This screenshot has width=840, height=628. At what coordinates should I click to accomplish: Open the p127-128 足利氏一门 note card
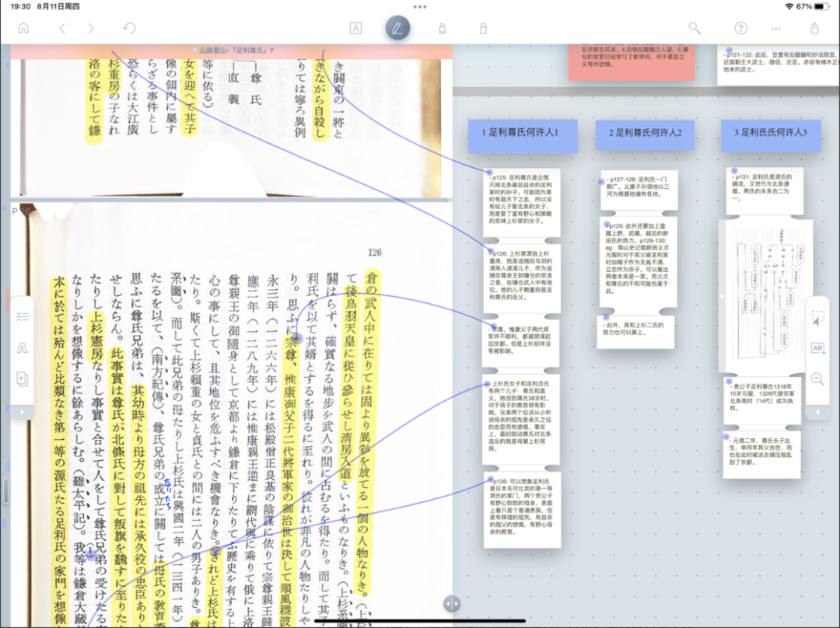(x=639, y=190)
